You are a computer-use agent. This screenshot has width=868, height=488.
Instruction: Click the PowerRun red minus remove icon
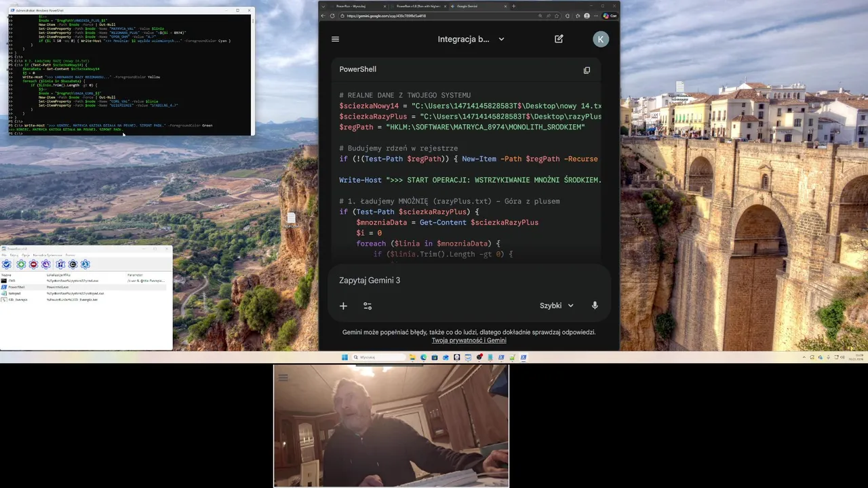pyautogui.click(x=33, y=264)
